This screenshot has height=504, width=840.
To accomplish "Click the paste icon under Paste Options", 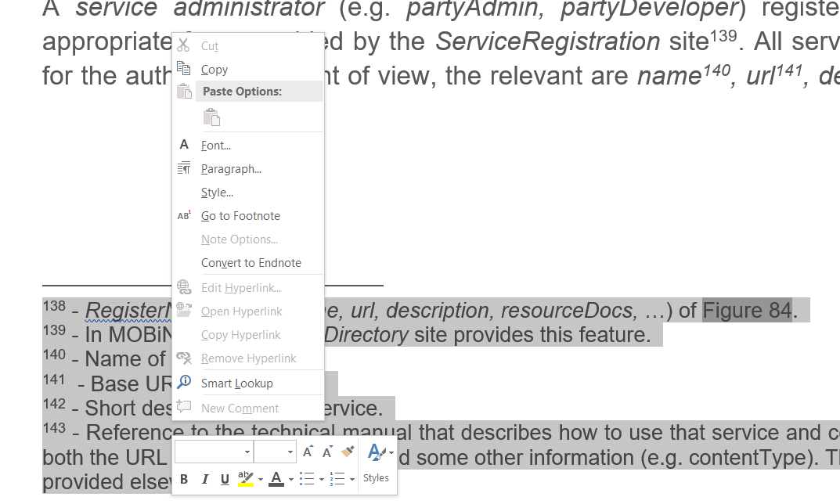I will 211,117.
